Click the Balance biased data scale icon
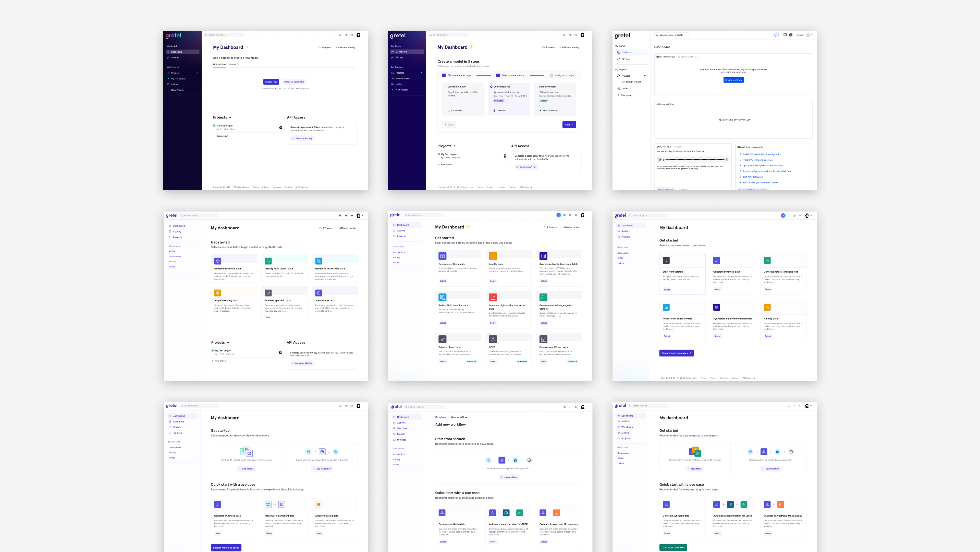Image resolution: width=980 pixels, height=552 pixels. coord(442,339)
